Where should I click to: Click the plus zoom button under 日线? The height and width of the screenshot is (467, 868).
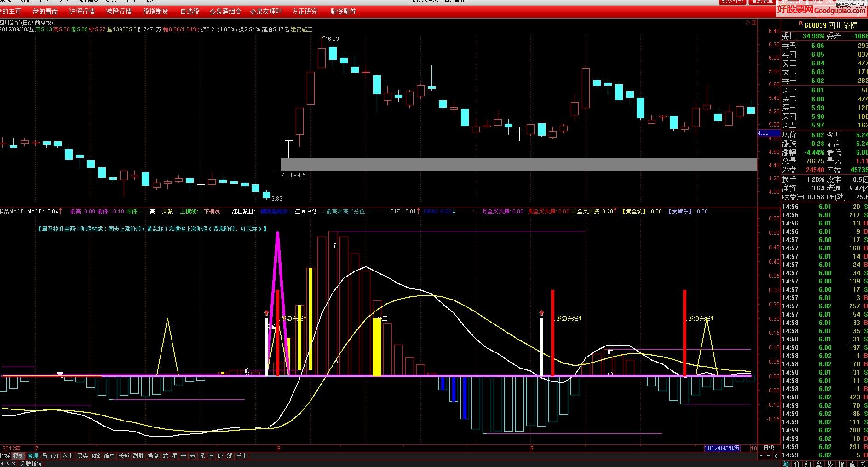click(761, 455)
